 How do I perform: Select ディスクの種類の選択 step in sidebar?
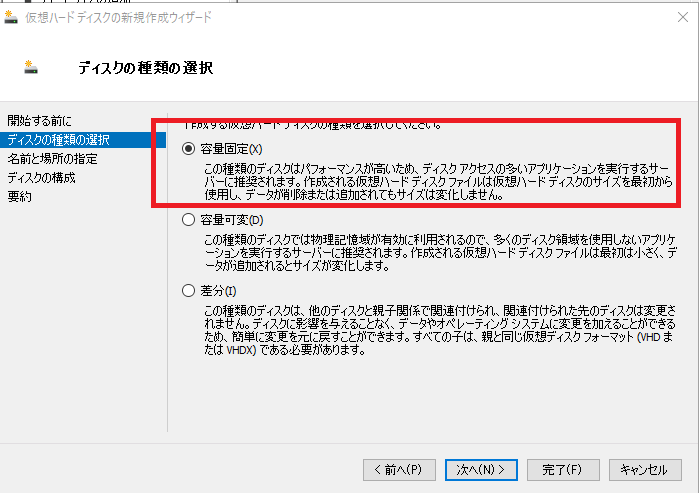coord(83,140)
